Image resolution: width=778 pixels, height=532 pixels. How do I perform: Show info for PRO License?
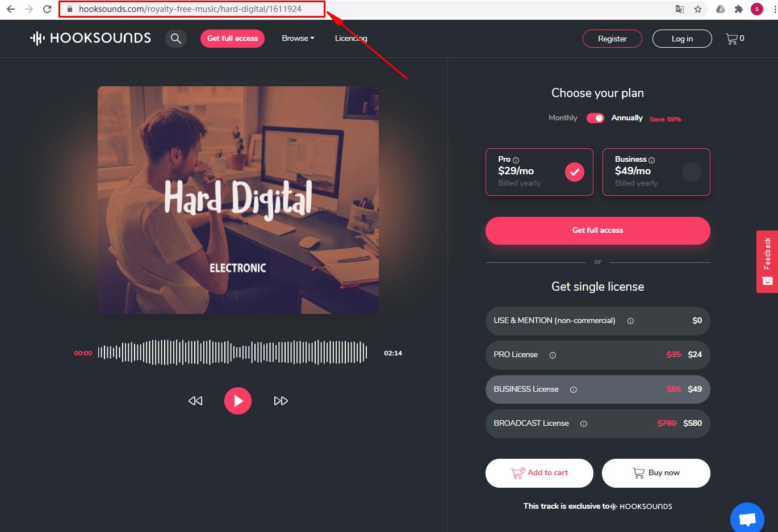[x=553, y=355]
